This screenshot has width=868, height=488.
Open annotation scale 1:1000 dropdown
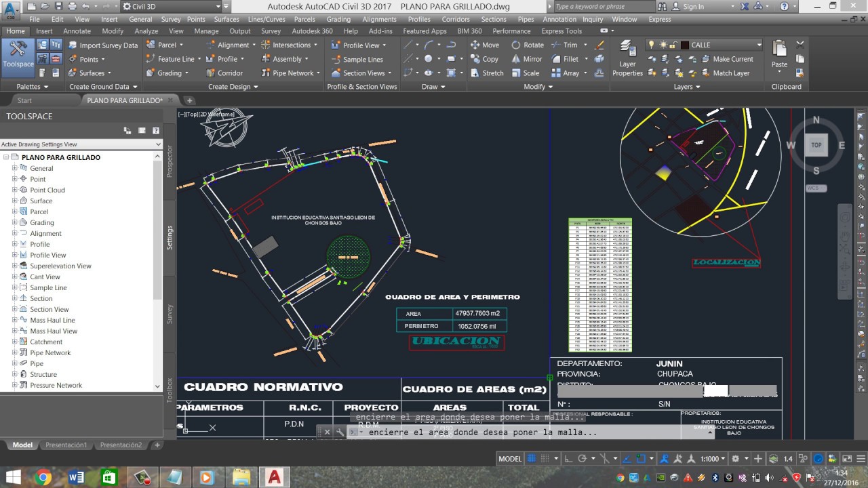[713, 458]
